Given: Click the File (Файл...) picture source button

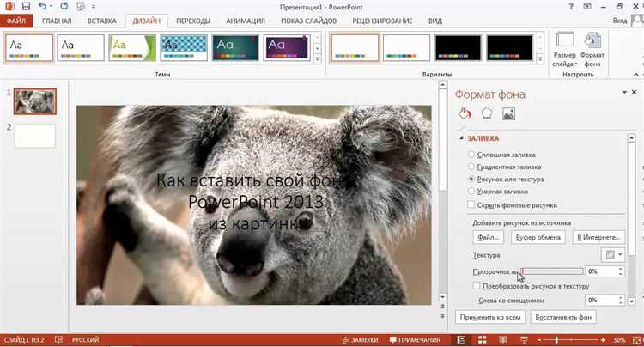Looking at the screenshot, I should [x=489, y=237].
